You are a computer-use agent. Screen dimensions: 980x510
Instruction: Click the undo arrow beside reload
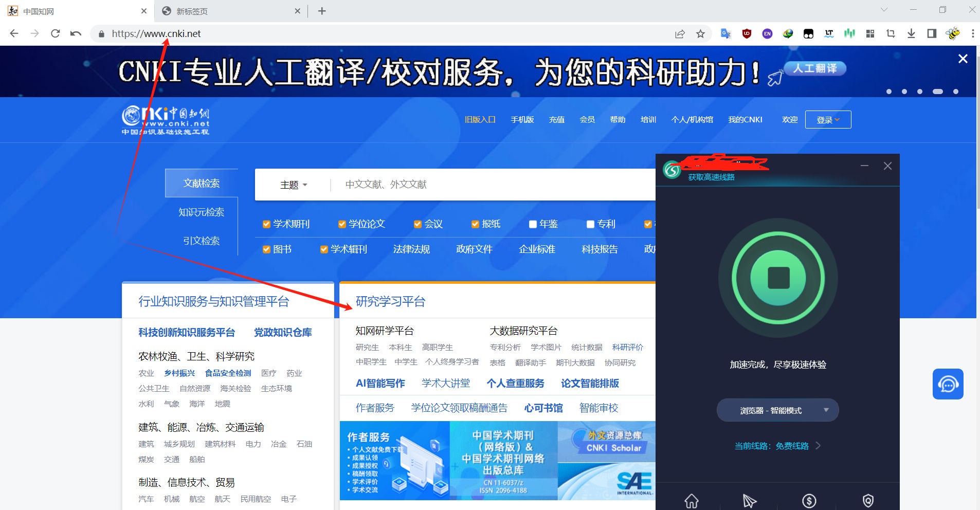[x=76, y=33]
